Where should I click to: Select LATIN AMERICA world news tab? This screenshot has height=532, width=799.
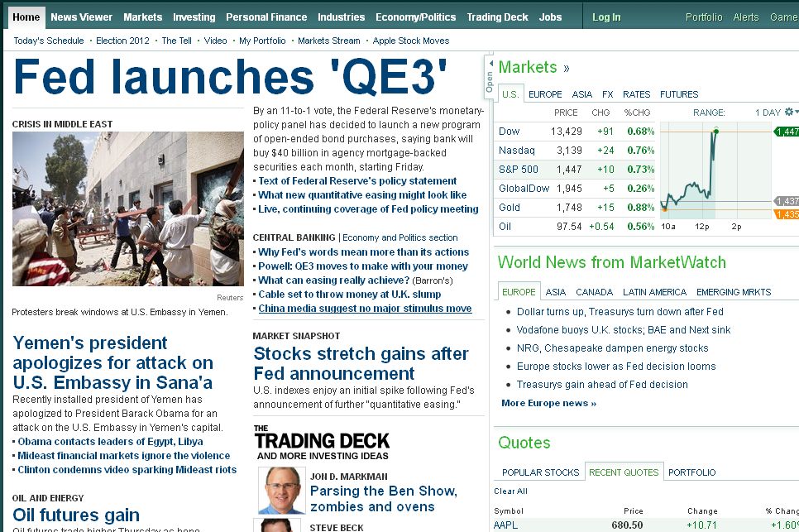coord(654,292)
